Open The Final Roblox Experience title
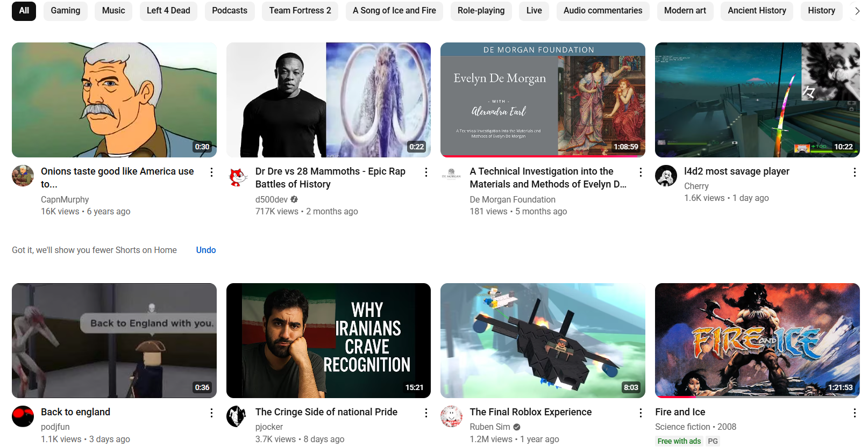This screenshot has height=447, width=868. [531, 412]
